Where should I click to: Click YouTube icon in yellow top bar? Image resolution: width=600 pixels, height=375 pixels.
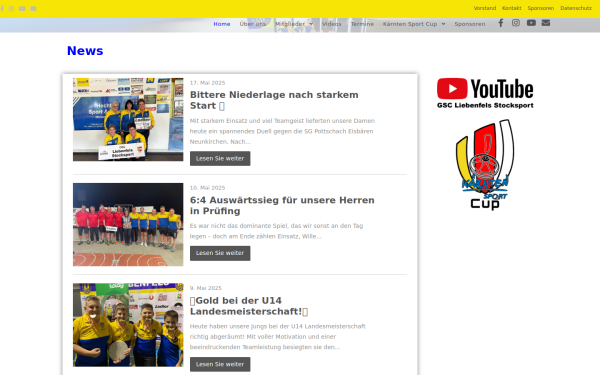tap(22, 9)
